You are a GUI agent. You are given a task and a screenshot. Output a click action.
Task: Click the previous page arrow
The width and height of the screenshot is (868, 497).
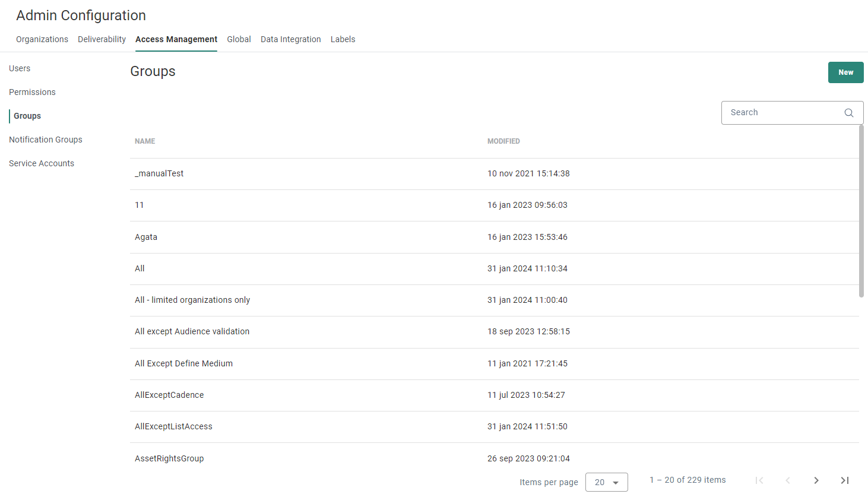(788, 480)
